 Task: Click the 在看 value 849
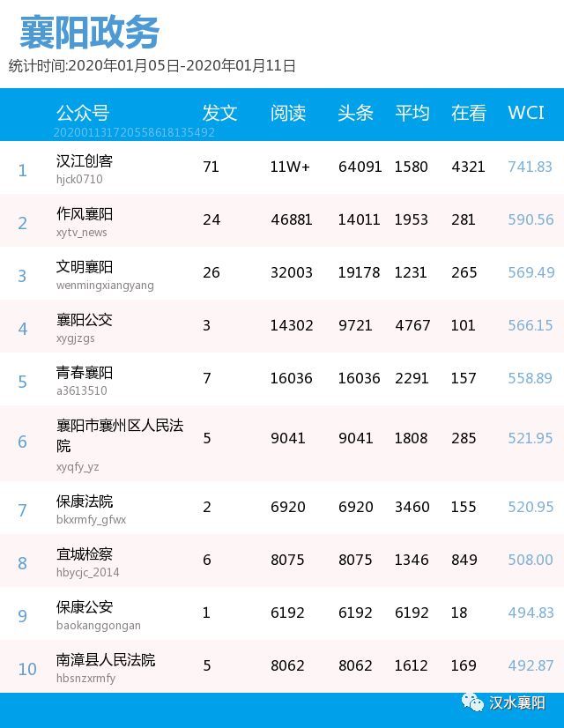tap(464, 560)
